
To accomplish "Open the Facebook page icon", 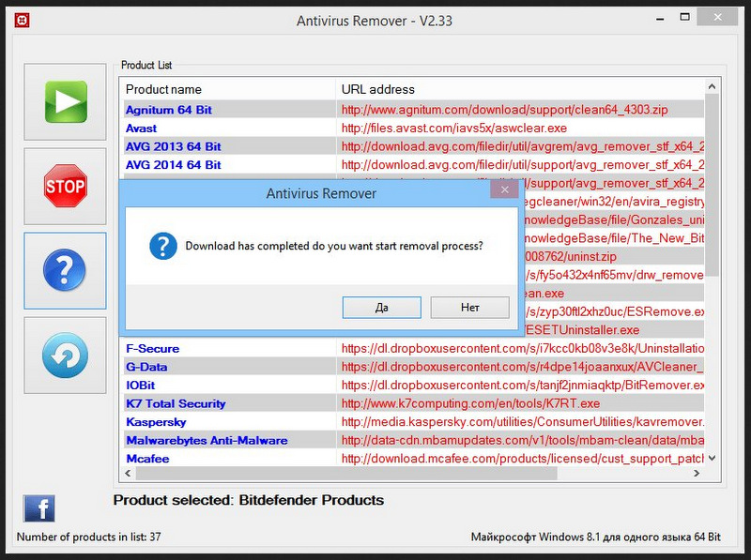I will 38,508.
